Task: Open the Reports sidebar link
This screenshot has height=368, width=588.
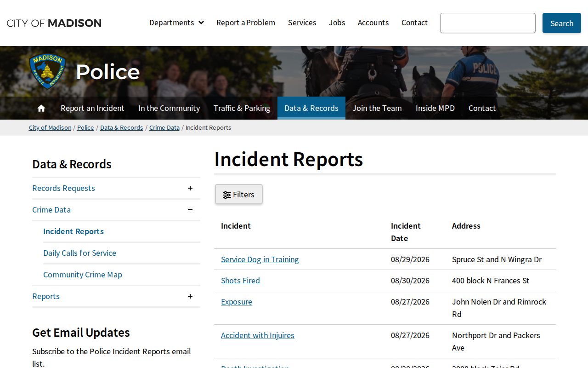Action: (46, 296)
